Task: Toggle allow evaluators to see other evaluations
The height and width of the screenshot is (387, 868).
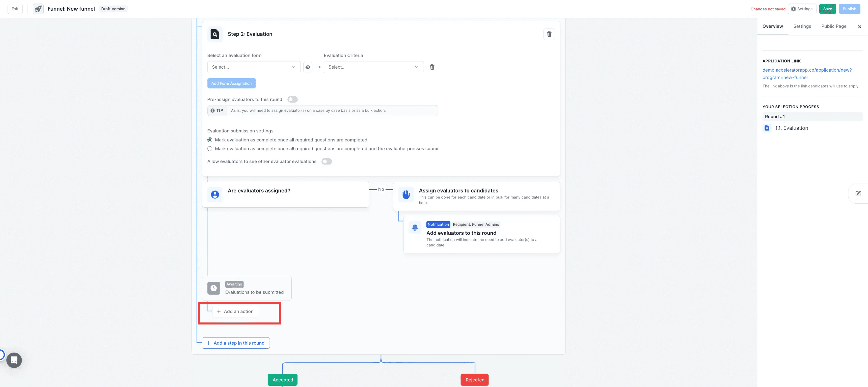Action: pyautogui.click(x=326, y=162)
